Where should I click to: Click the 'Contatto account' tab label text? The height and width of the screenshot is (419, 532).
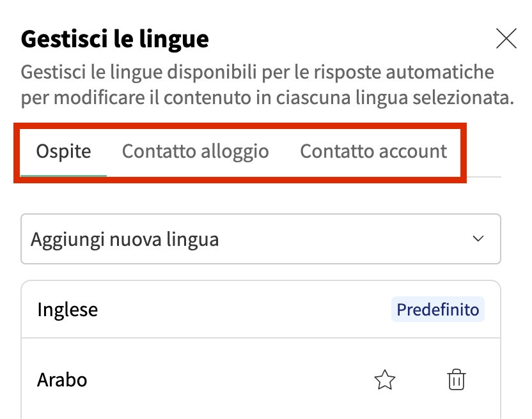pyautogui.click(x=373, y=152)
